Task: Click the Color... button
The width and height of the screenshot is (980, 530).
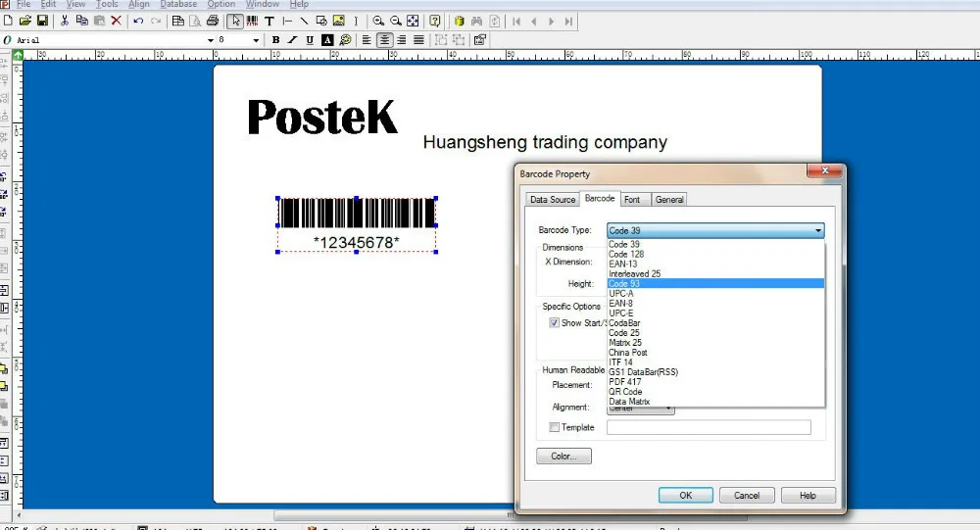Action: [x=563, y=457]
